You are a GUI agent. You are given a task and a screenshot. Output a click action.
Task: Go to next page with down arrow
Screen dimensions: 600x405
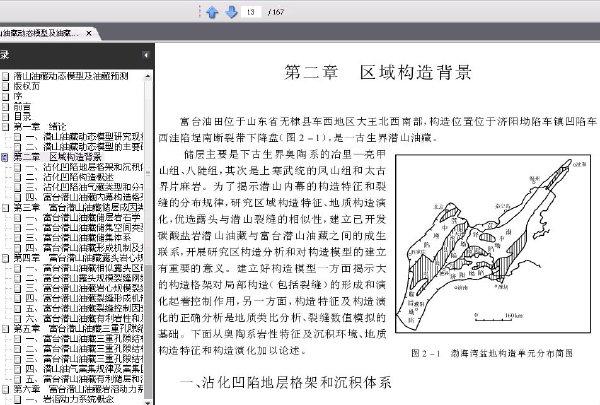(230, 12)
